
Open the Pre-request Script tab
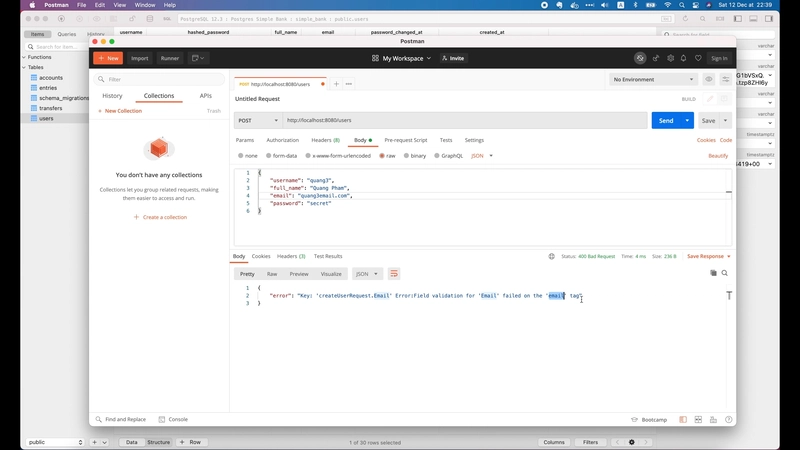(x=405, y=140)
